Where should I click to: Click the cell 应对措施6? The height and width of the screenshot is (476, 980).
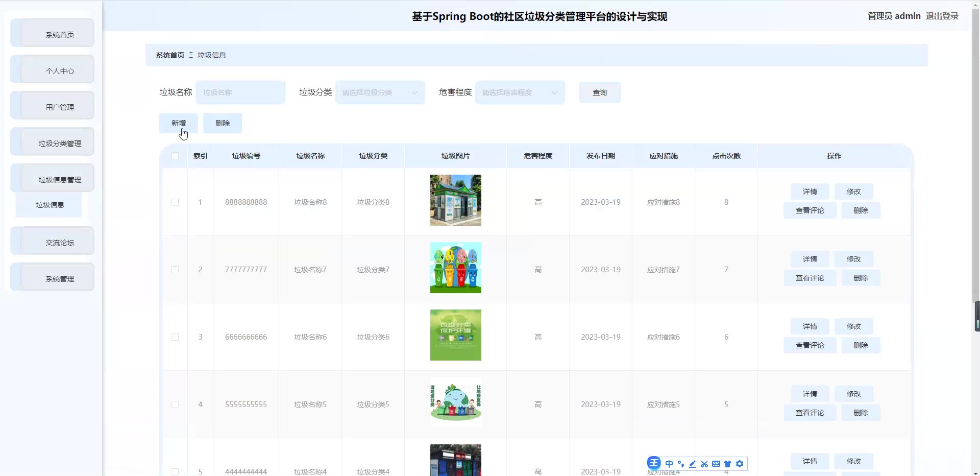664,337
